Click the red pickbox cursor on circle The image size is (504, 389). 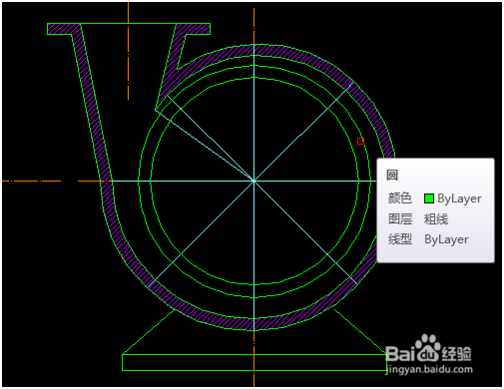[360, 141]
